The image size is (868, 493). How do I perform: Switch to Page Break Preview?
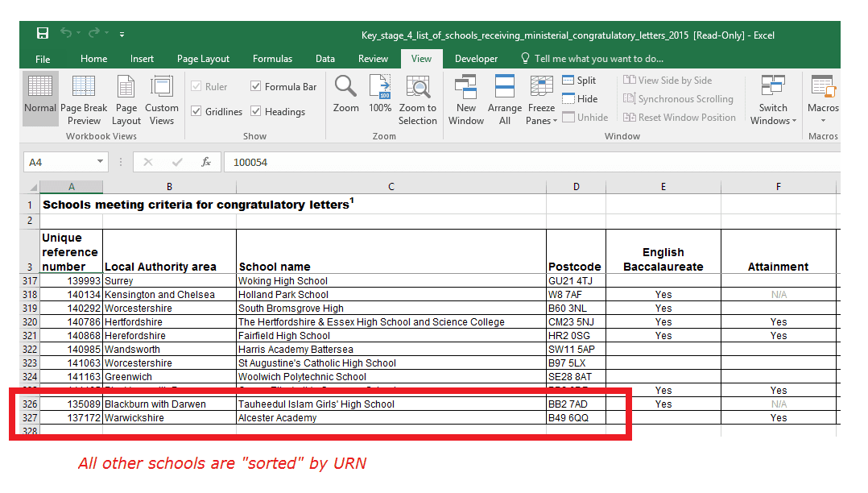coord(84,100)
